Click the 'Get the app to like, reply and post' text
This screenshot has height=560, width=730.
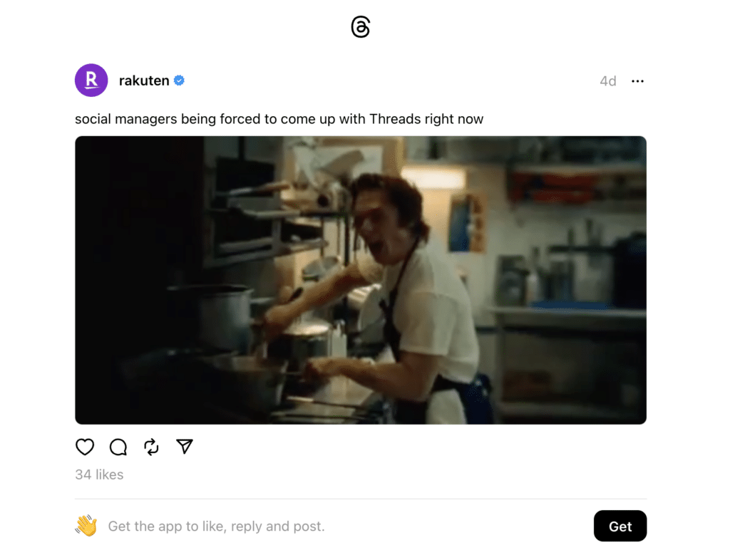217,526
